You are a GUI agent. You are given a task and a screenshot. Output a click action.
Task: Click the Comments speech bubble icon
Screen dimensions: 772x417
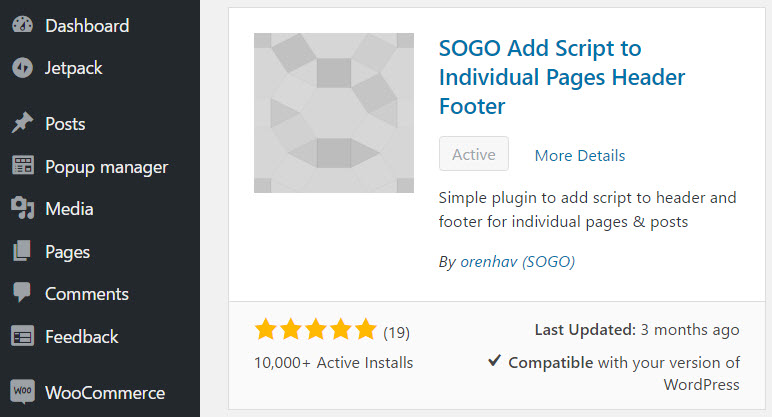point(22,292)
